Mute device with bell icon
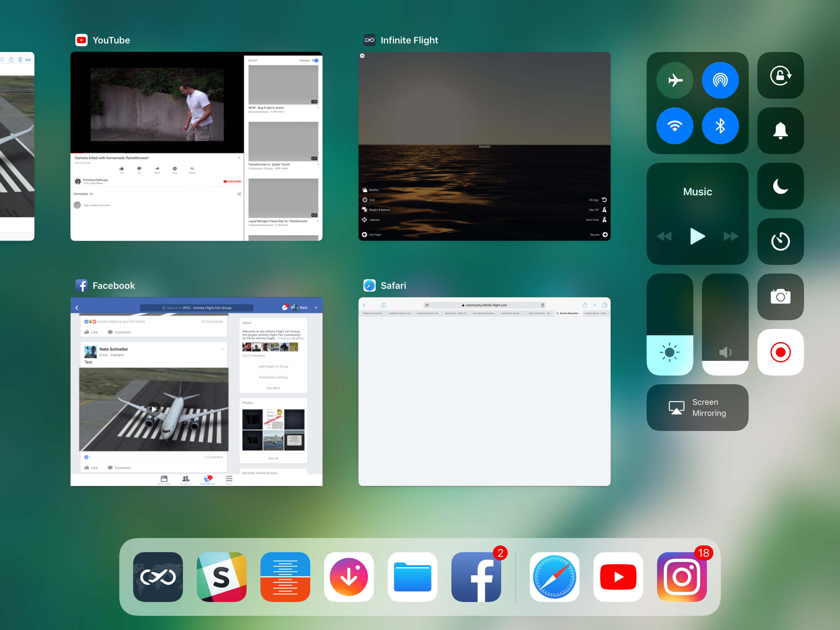Viewport: 840px width, 630px height. (780, 131)
